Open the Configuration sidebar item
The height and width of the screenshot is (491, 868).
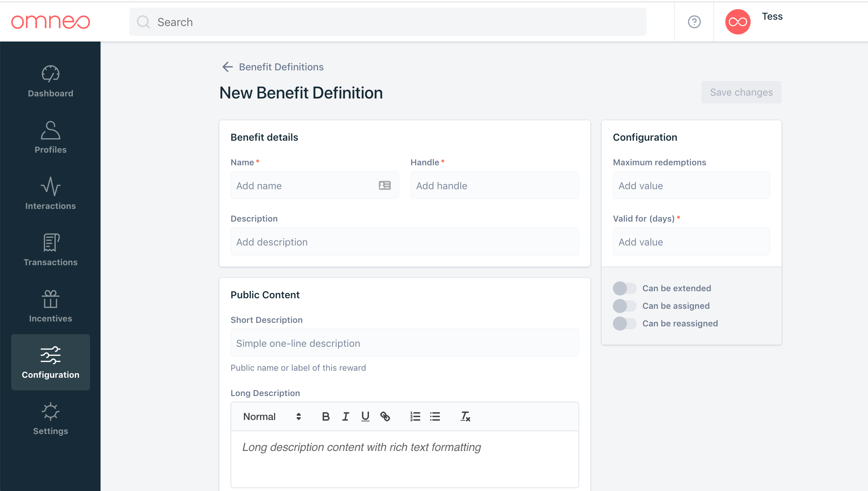click(51, 362)
